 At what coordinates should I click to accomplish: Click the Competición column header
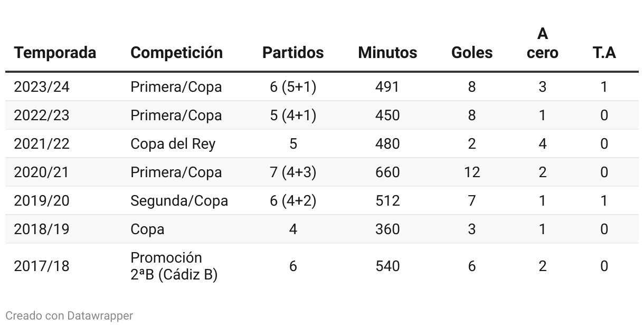[x=176, y=53]
